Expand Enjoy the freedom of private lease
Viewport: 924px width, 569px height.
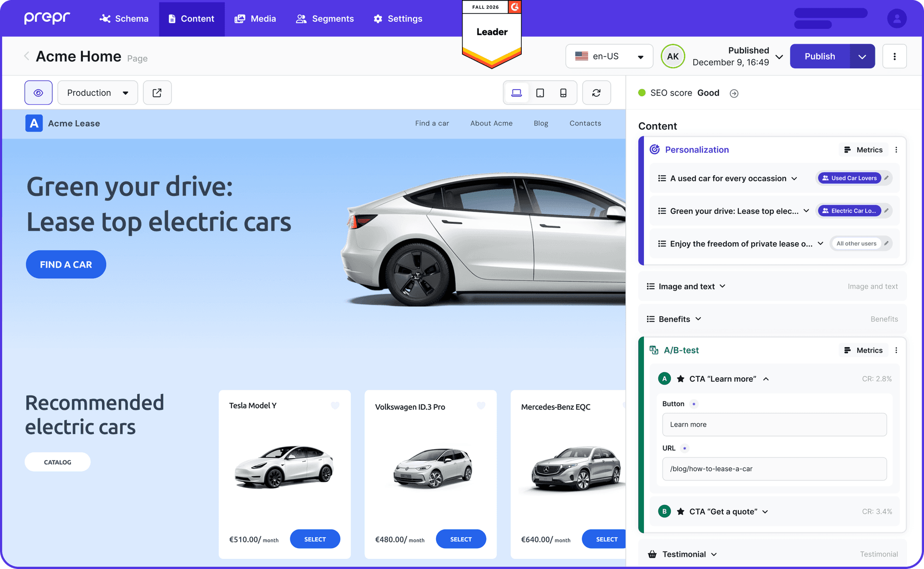pos(821,244)
